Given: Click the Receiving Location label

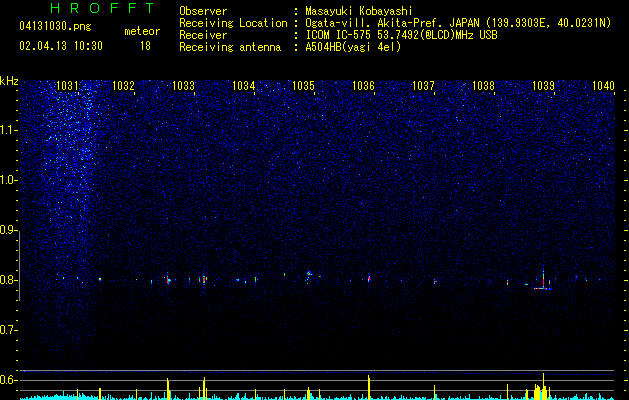Looking at the screenshot, I should [x=233, y=23].
